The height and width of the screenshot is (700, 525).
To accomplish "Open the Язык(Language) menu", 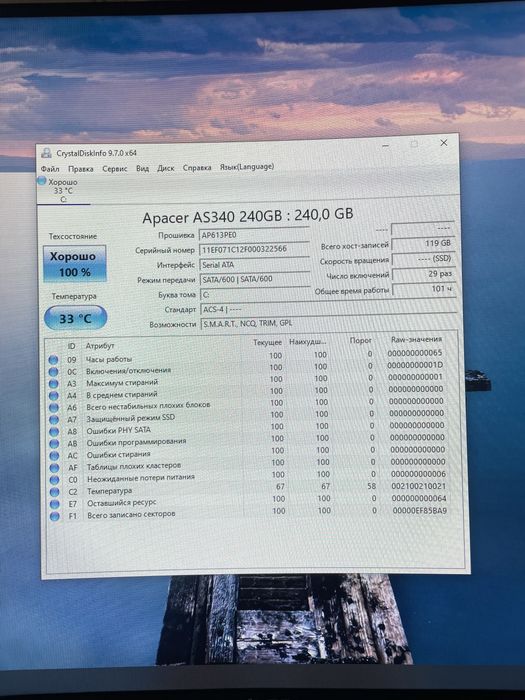I will click(247, 167).
